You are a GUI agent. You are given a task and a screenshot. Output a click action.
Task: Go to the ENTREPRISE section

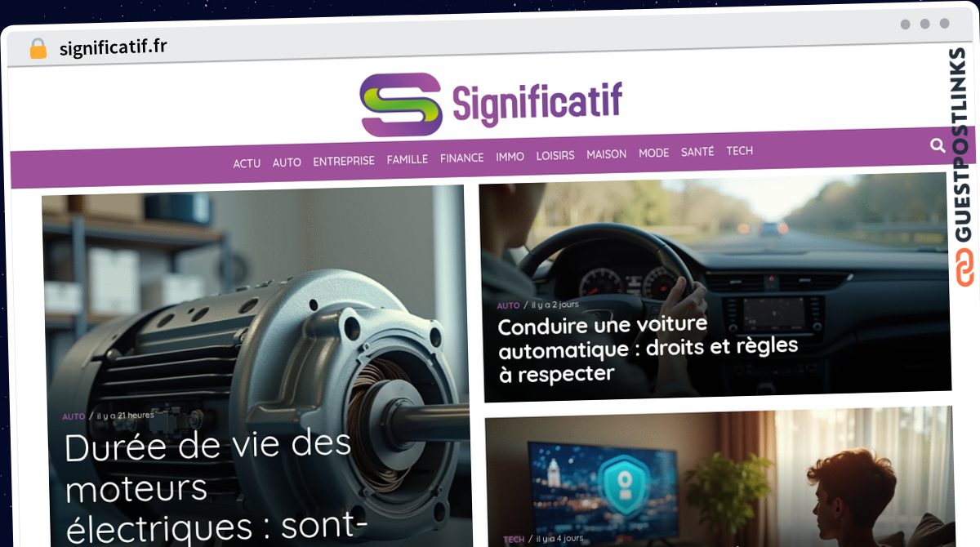coord(344,161)
